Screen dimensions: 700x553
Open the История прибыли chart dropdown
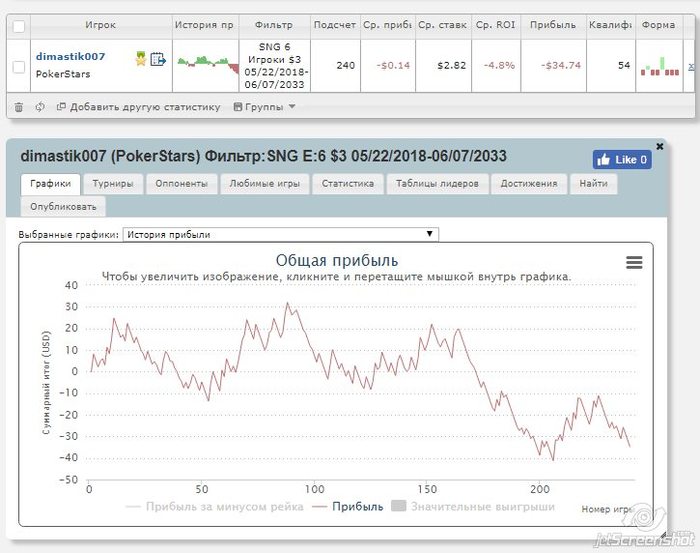(280, 234)
